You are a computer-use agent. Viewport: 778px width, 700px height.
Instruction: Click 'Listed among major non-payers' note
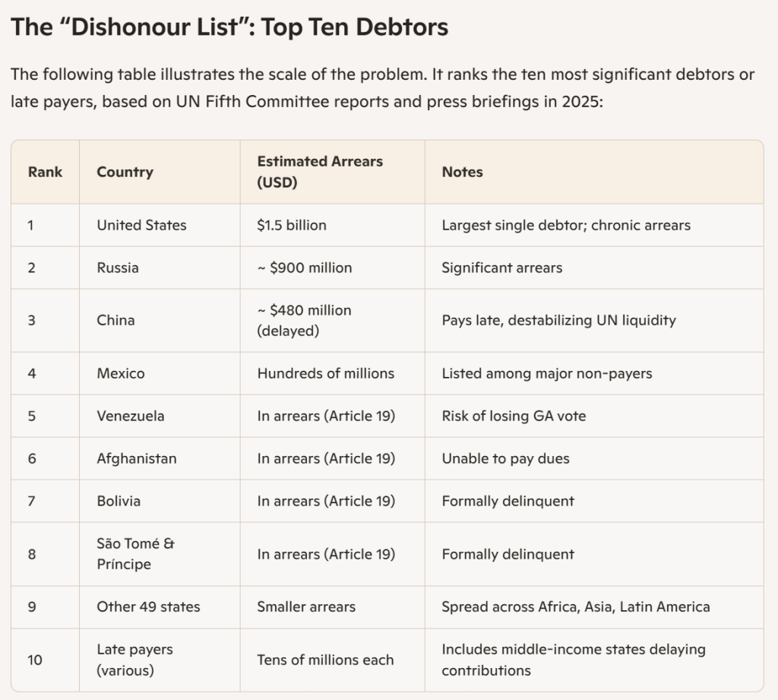click(547, 373)
